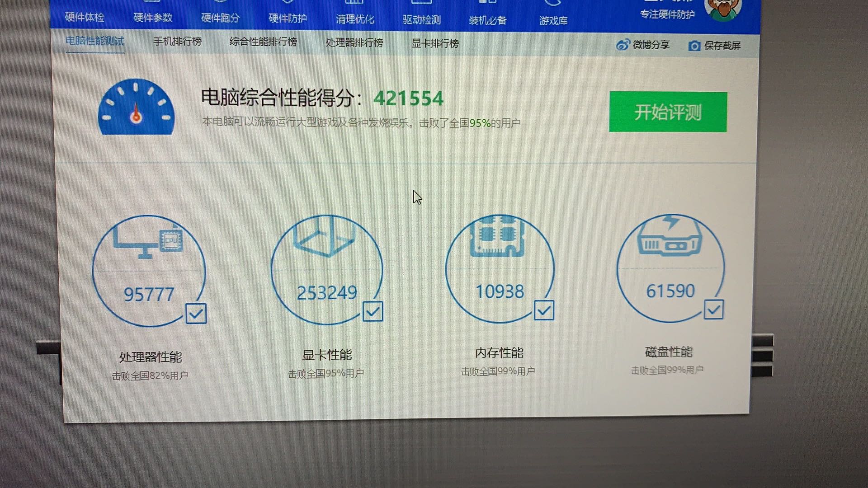Click the camera save-screenshot icon
Image resolution: width=868 pixels, height=488 pixels.
point(694,46)
